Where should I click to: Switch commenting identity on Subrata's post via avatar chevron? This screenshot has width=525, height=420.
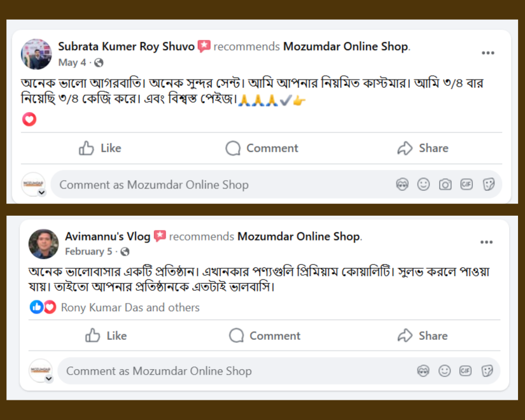(41, 192)
